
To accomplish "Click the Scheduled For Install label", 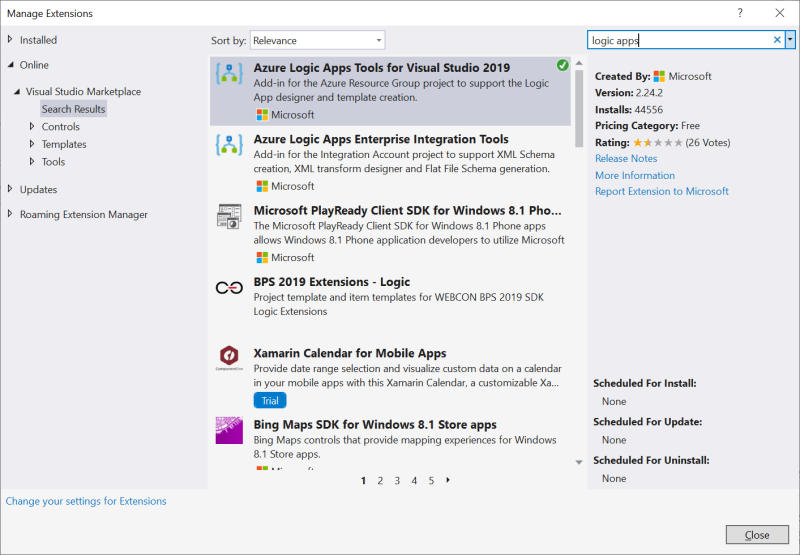I will (644, 384).
